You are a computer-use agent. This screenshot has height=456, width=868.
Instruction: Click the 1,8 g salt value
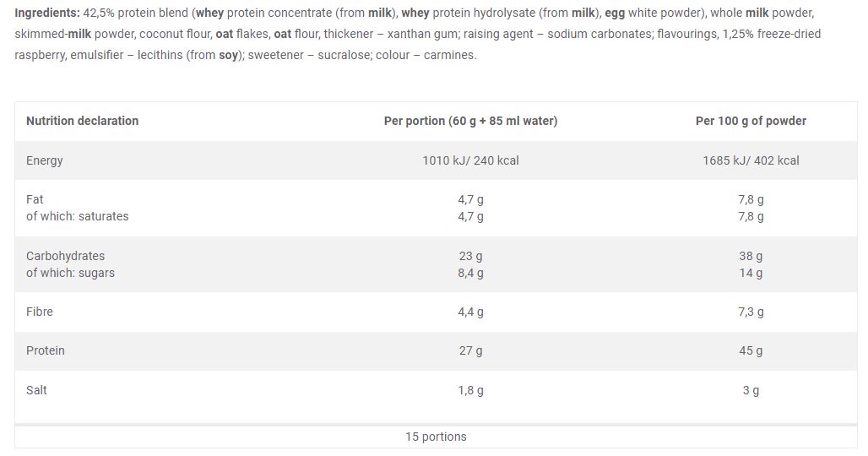click(470, 390)
